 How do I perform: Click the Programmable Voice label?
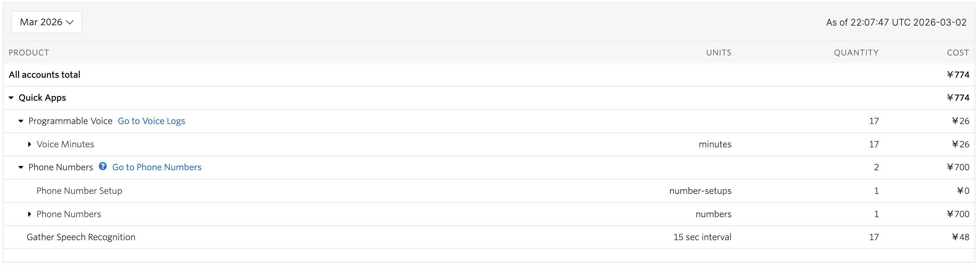click(x=70, y=121)
